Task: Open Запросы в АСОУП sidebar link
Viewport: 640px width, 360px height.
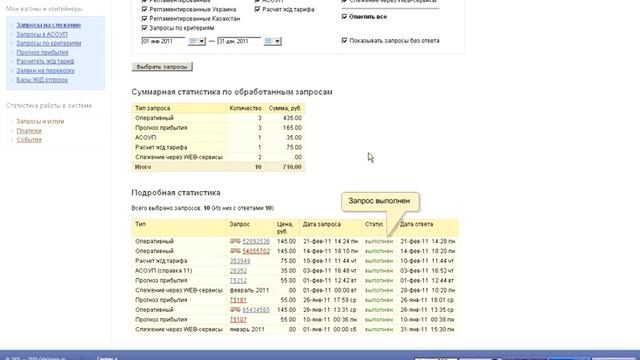Action: click(x=42, y=34)
